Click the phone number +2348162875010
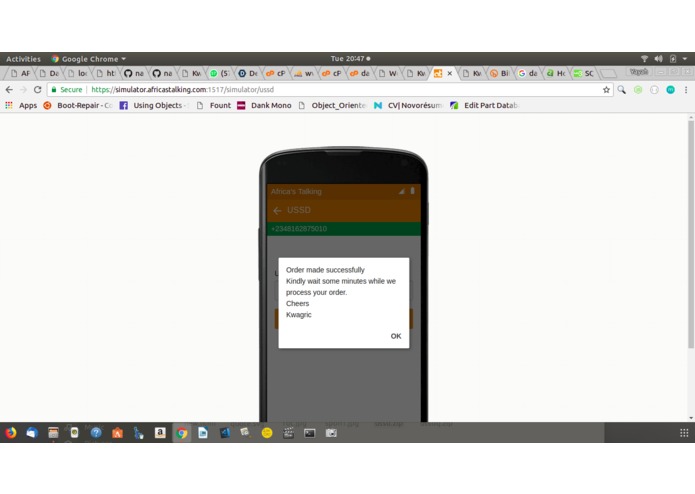The image size is (695, 494). (x=299, y=229)
